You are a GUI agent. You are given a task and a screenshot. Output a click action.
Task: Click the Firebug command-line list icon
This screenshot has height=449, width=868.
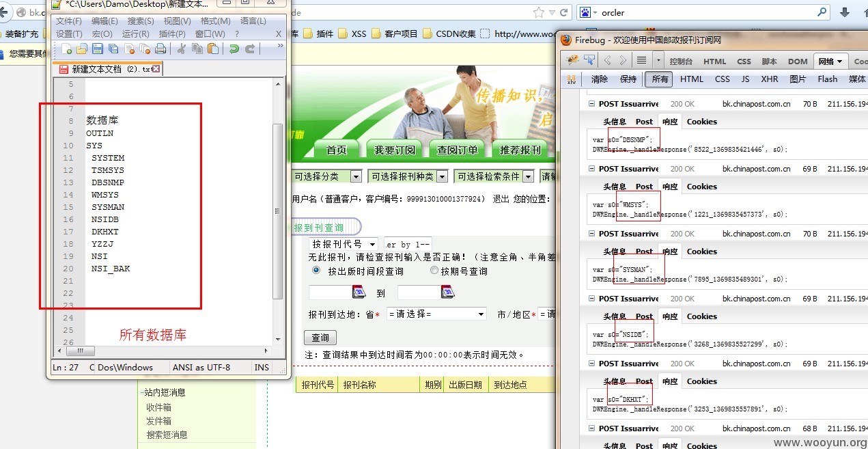pos(641,61)
